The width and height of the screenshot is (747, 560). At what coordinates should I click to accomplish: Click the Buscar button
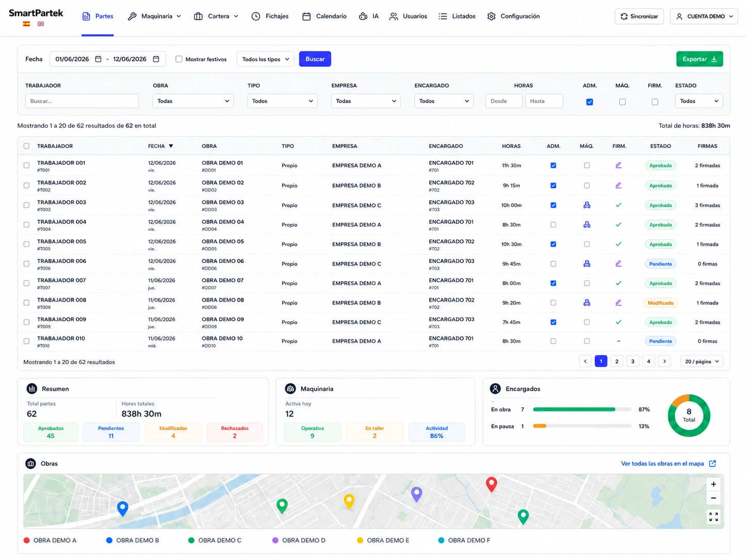tap(315, 59)
